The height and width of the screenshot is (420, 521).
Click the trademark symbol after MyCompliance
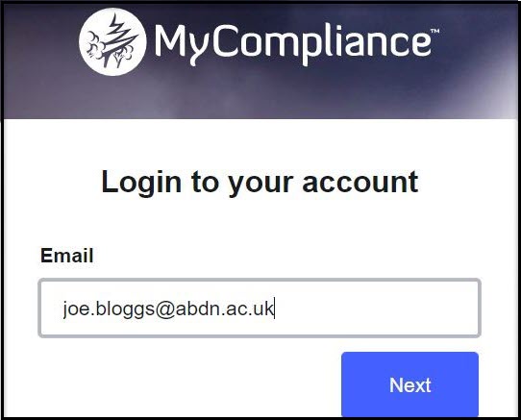[434, 31]
